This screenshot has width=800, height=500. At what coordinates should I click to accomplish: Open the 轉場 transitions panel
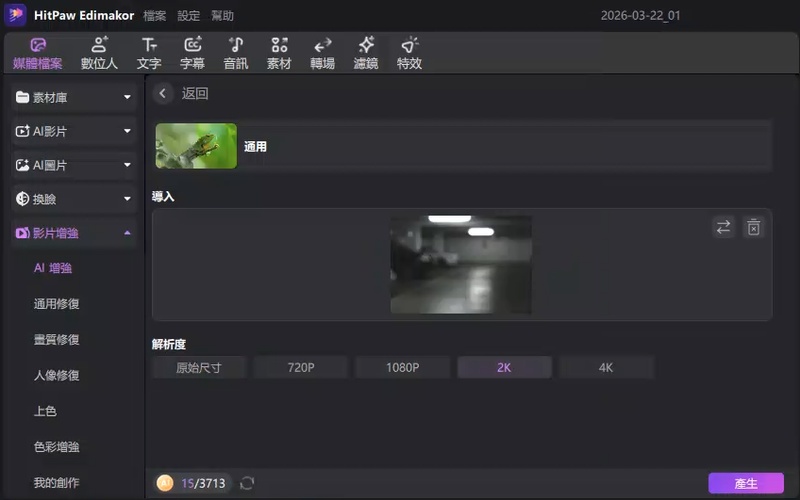click(322, 54)
